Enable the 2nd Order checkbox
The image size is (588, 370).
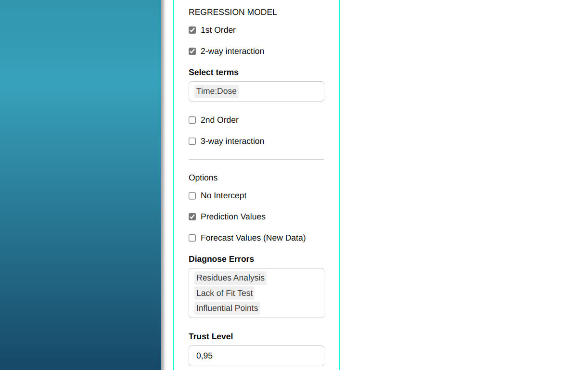coord(192,120)
